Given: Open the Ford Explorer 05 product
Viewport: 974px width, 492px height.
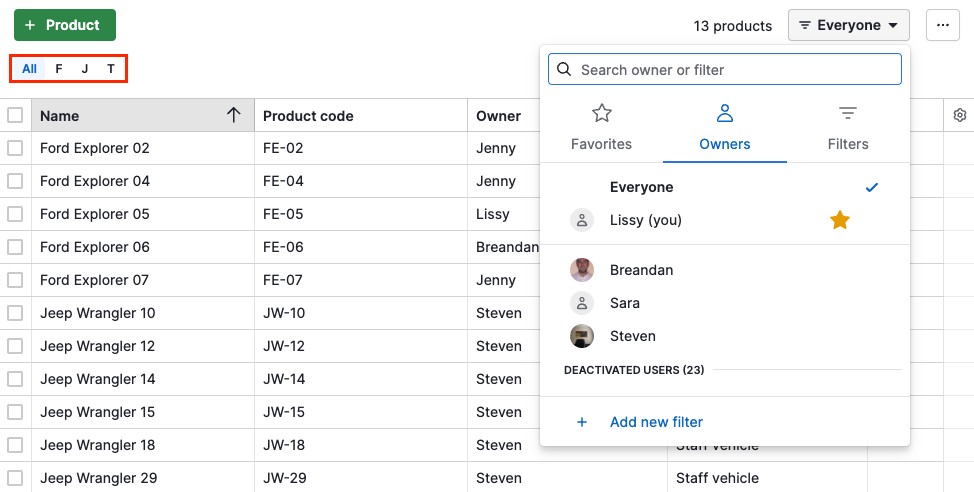Looking at the screenshot, I should [95, 214].
